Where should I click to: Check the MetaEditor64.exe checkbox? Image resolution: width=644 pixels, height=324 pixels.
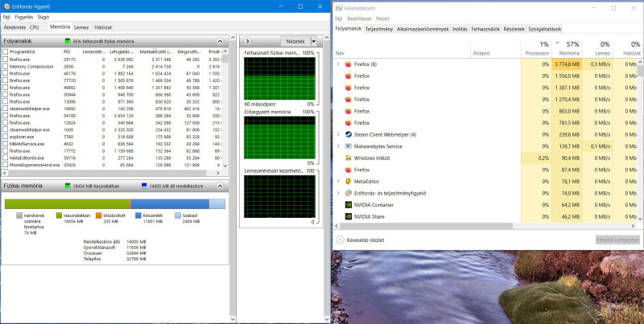(6, 158)
